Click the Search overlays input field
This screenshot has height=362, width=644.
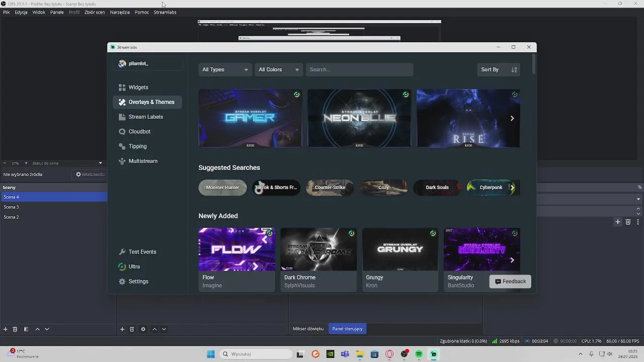click(x=360, y=70)
